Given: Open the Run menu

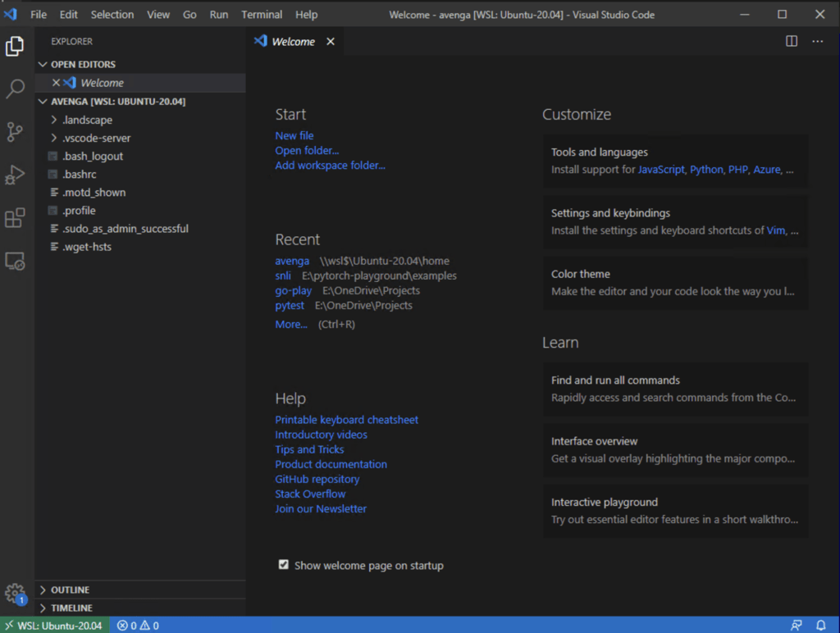Looking at the screenshot, I should (x=218, y=15).
